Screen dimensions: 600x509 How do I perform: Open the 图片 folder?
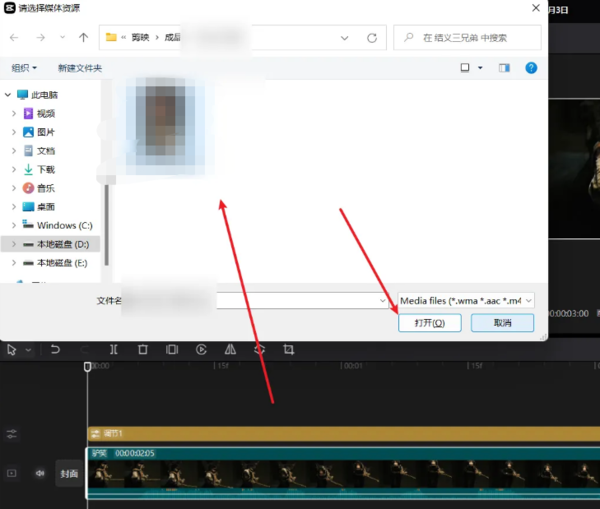[46, 132]
